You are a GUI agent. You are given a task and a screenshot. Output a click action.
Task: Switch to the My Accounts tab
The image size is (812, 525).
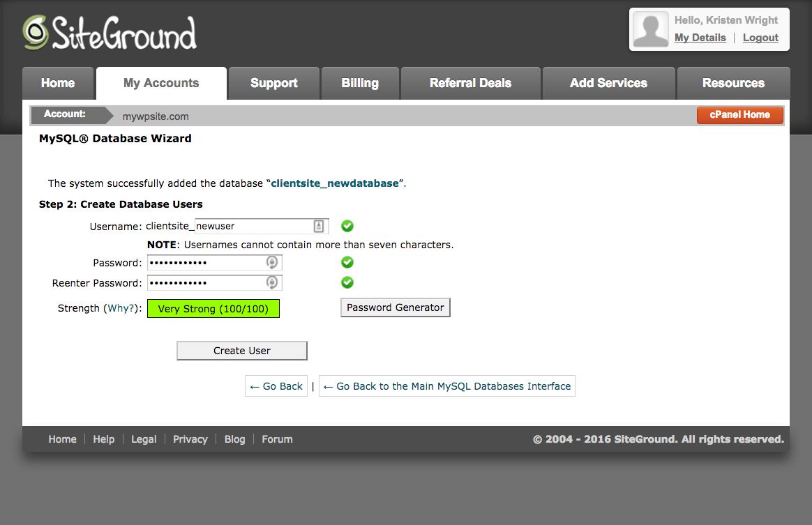(x=161, y=84)
